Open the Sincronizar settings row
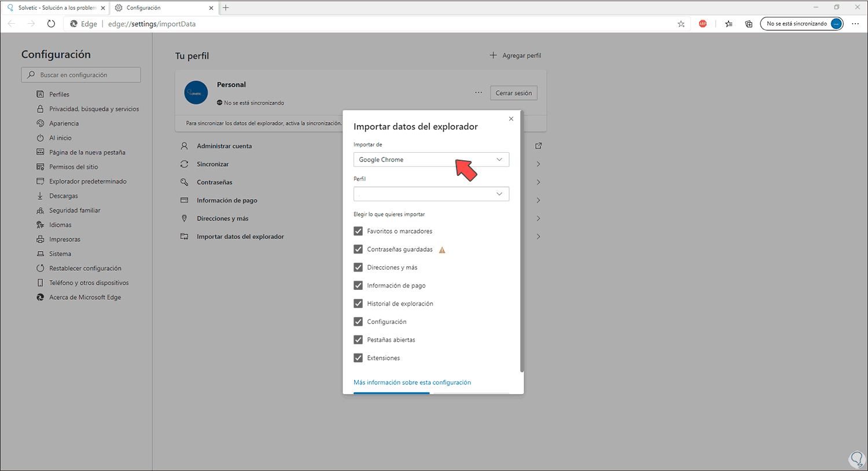Viewport: 868px width, 471px height. 361,164
